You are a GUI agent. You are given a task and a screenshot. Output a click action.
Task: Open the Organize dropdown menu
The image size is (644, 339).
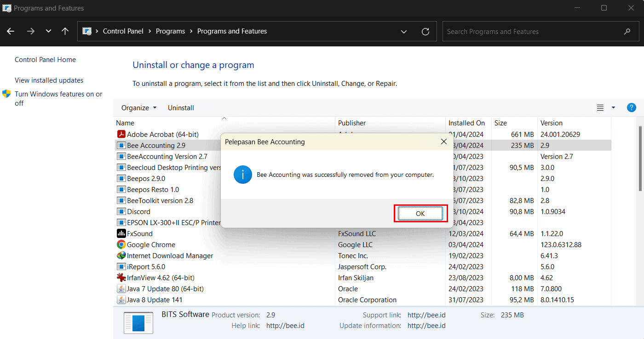tap(138, 108)
